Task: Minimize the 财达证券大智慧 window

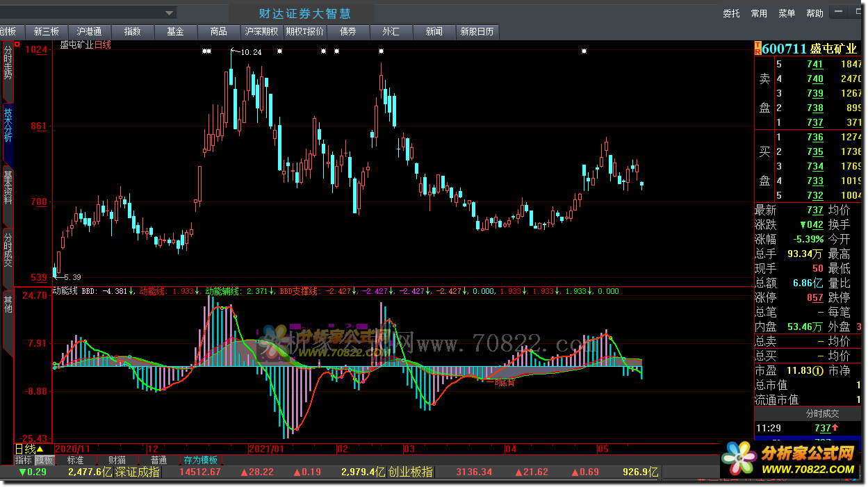Action: 840,13
